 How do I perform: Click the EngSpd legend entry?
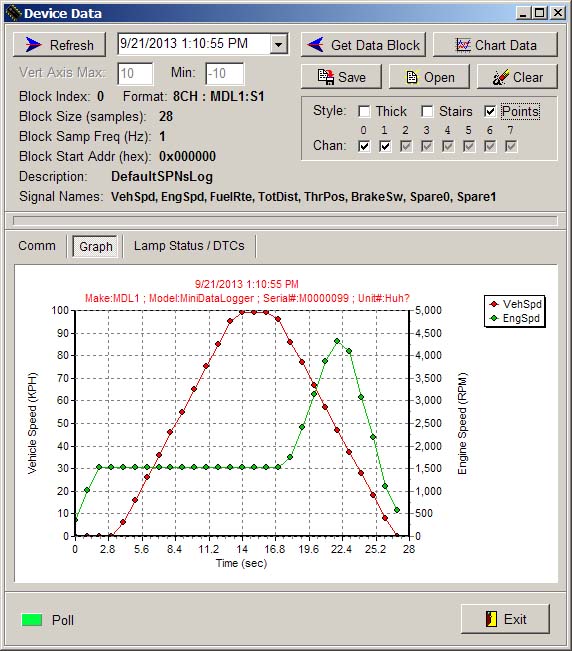coord(515,318)
